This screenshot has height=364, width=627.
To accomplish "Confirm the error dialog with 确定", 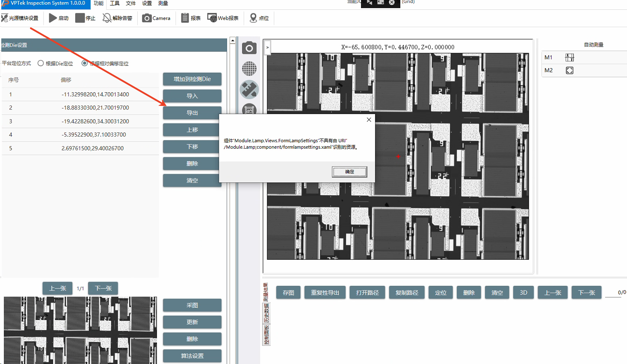I will click(x=349, y=172).
